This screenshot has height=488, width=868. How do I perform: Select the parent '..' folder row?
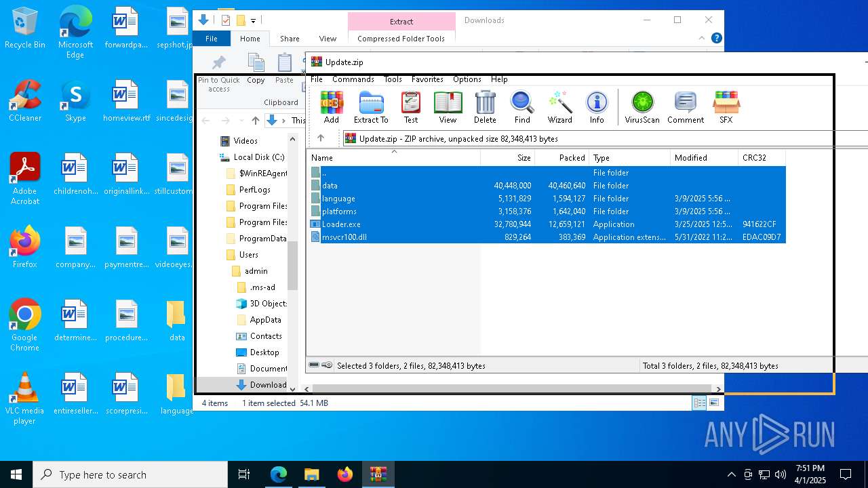[x=547, y=173]
